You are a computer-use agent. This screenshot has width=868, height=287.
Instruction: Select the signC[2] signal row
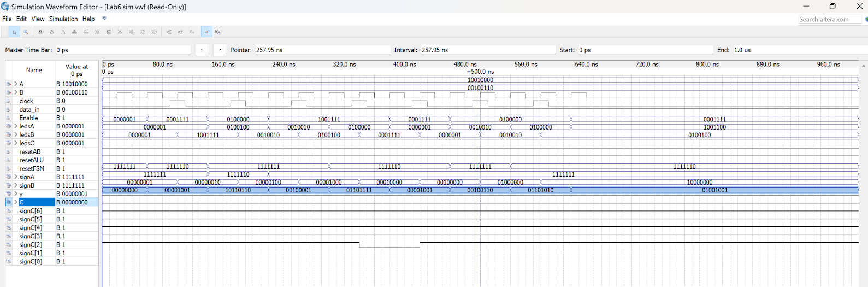pos(52,245)
